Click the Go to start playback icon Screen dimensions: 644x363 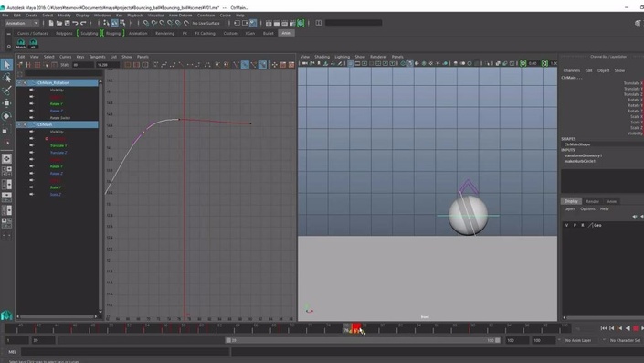coord(603,328)
